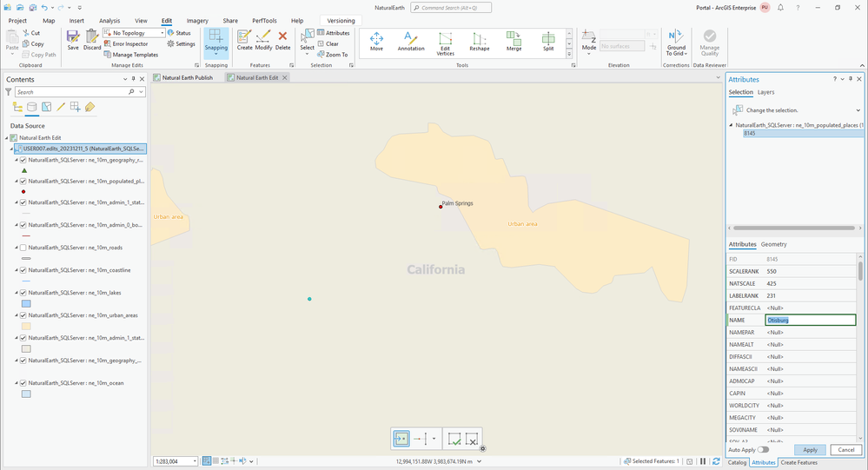Select the Split tool
This screenshot has height=470, width=868.
pos(548,42)
